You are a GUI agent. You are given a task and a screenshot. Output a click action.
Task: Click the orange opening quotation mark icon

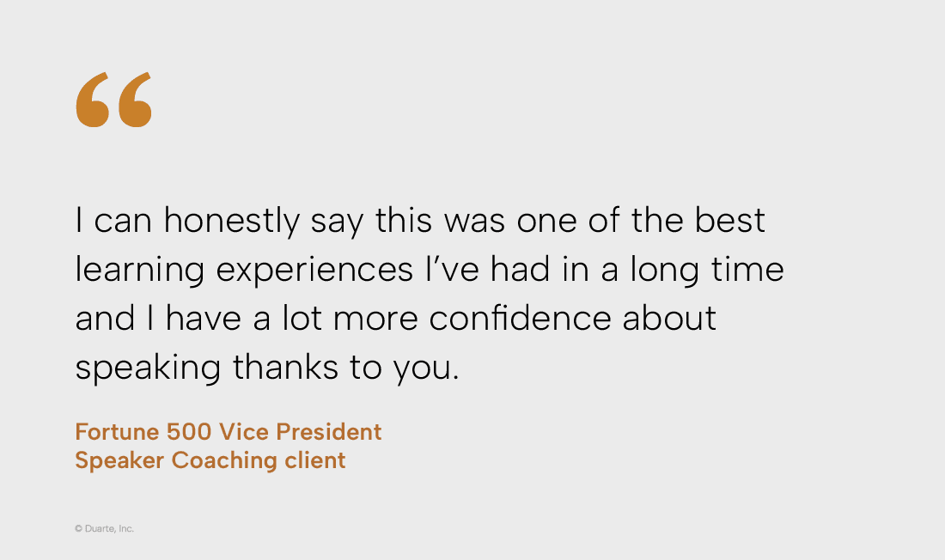(113, 100)
